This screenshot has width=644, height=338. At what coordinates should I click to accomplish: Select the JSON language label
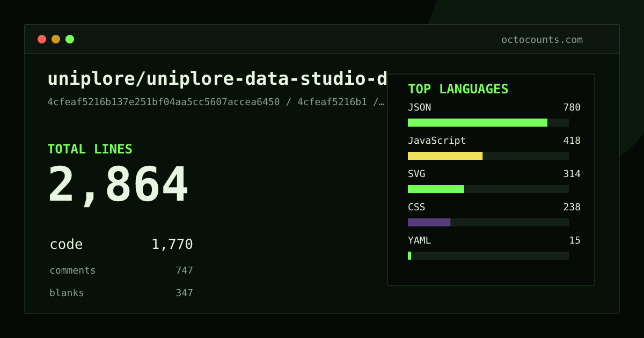[419, 107]
